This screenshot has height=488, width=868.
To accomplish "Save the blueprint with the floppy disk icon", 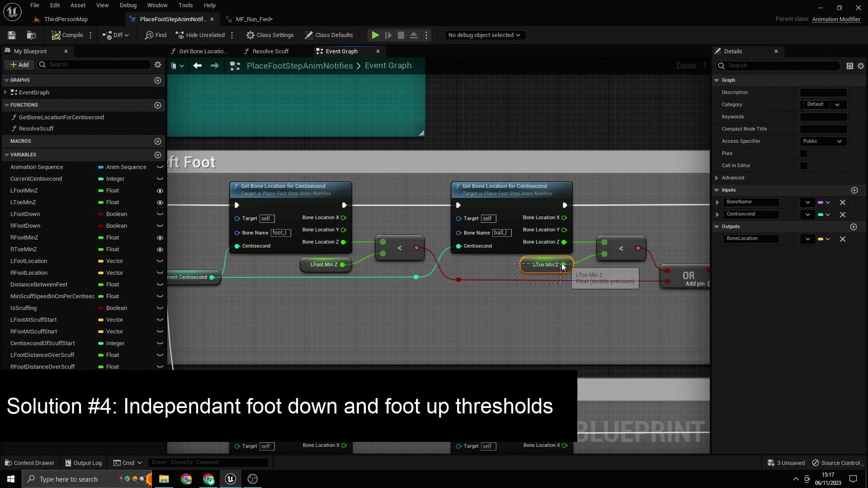I will [11, 35].
